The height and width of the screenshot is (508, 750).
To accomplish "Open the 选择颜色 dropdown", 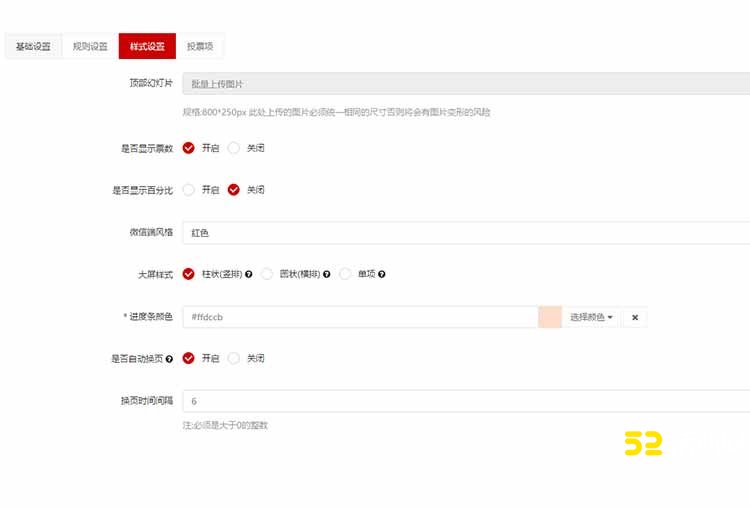I will click(x=590, y=317).
